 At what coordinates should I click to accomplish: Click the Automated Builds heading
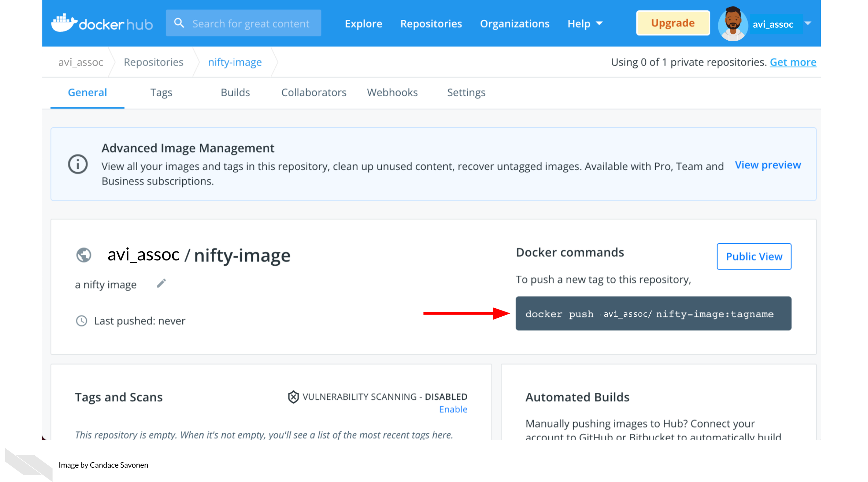coord(577,397)
